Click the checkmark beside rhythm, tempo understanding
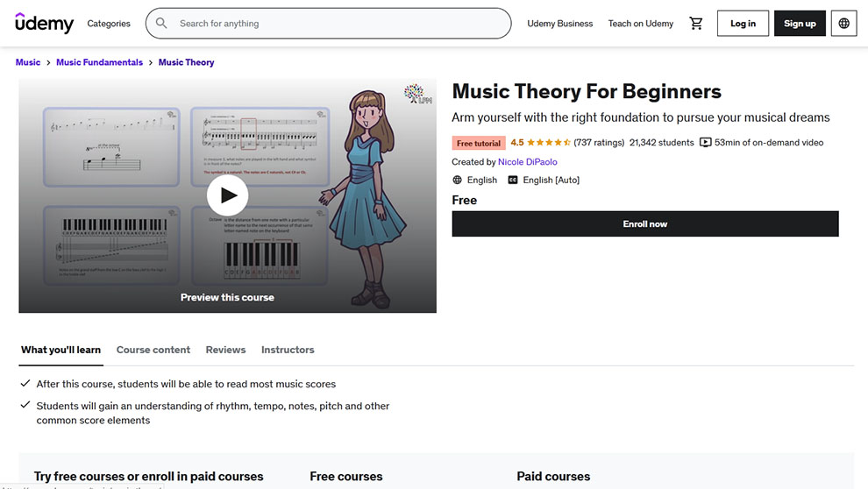This screenshot has height=489, width=868. [25, 405]
